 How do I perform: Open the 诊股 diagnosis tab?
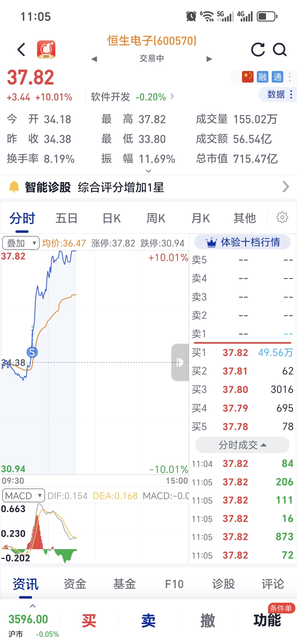click(x=224, y=584)
